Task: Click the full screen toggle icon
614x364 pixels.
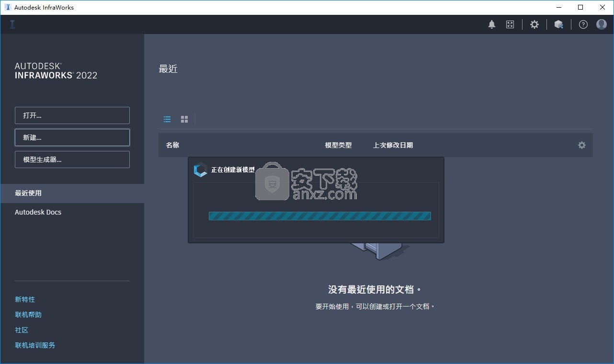Action: (510, 24)
